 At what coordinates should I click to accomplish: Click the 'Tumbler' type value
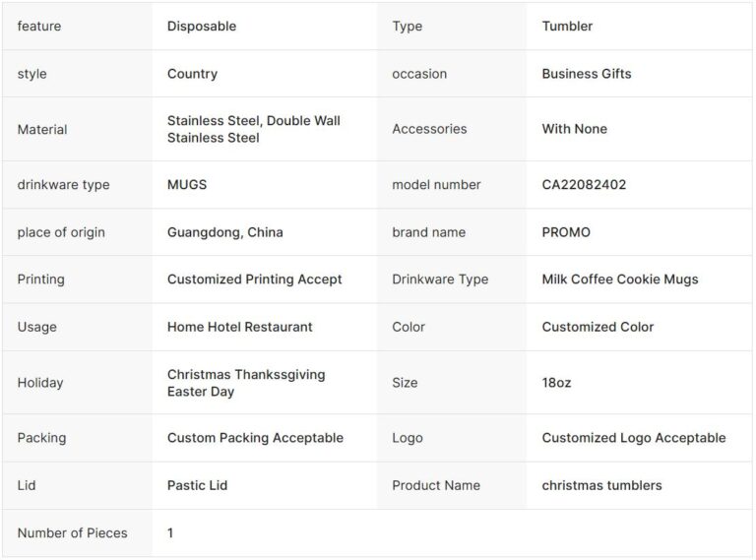[x=567, y=27]
